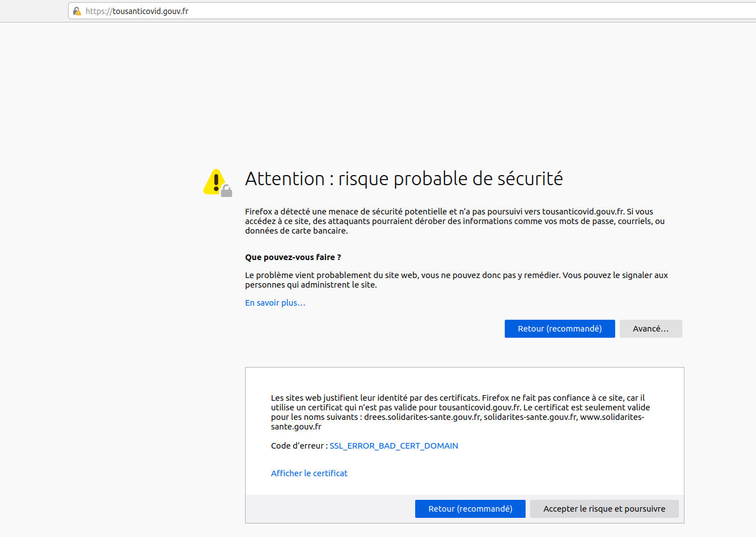This screenshot has height=537, width=756.
Task: Open the "En savoir plus…" link
Action: pyautogui.click(x=275, y=303)
